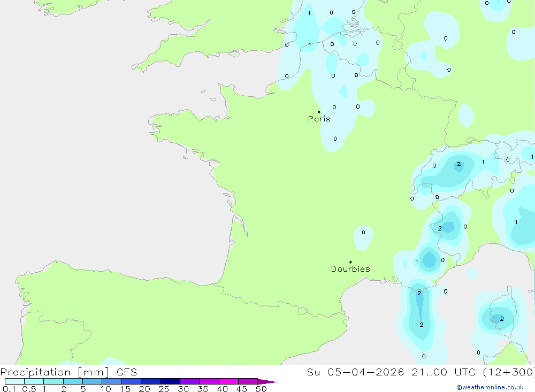
Task: Select the 0.5–1 mm legend color
Action: pos(34,381)
